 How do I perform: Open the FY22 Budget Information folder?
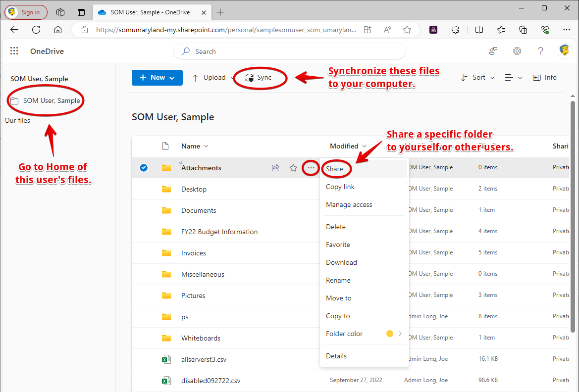(219, 232)
